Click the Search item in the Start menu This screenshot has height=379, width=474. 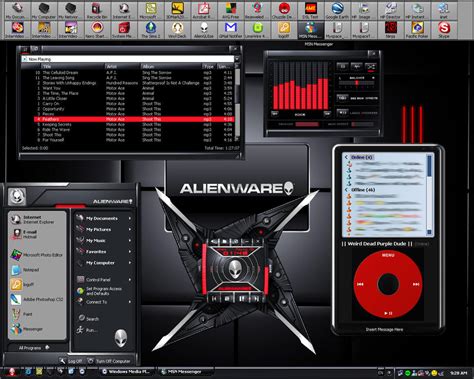89,319
